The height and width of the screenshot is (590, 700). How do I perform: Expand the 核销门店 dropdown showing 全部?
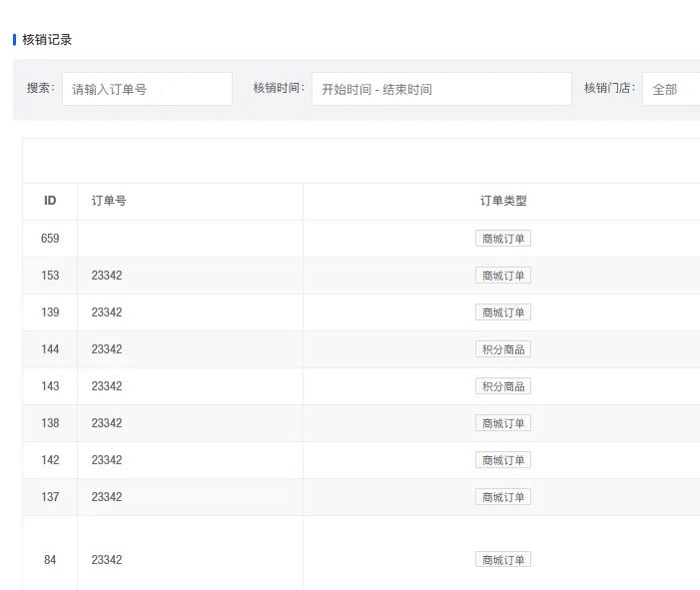[x=670, y=89]
